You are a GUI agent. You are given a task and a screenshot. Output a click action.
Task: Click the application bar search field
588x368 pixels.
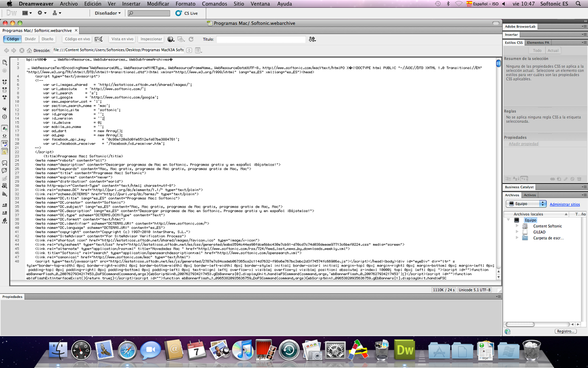pos(149,13)
